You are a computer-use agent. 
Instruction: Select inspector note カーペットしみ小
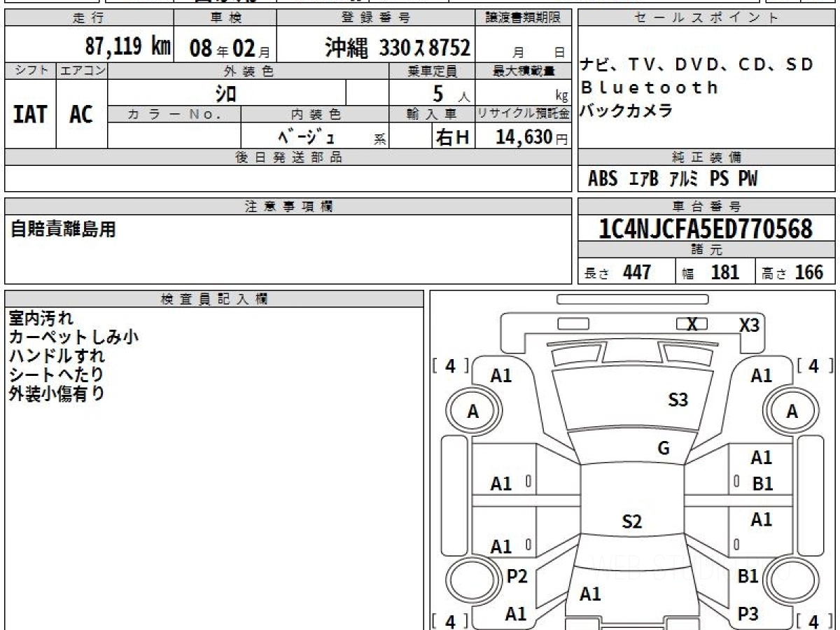(x=73, y=337)
